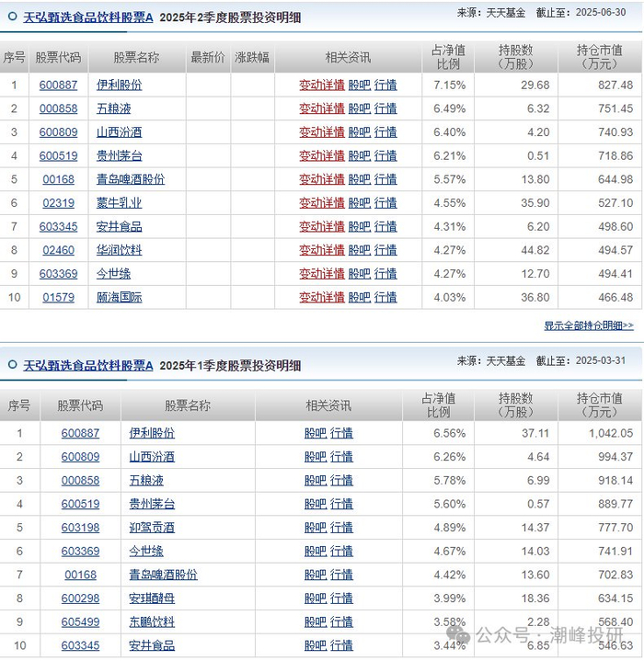Open stock code 600809 in the 2季度 table

(58, 132)
